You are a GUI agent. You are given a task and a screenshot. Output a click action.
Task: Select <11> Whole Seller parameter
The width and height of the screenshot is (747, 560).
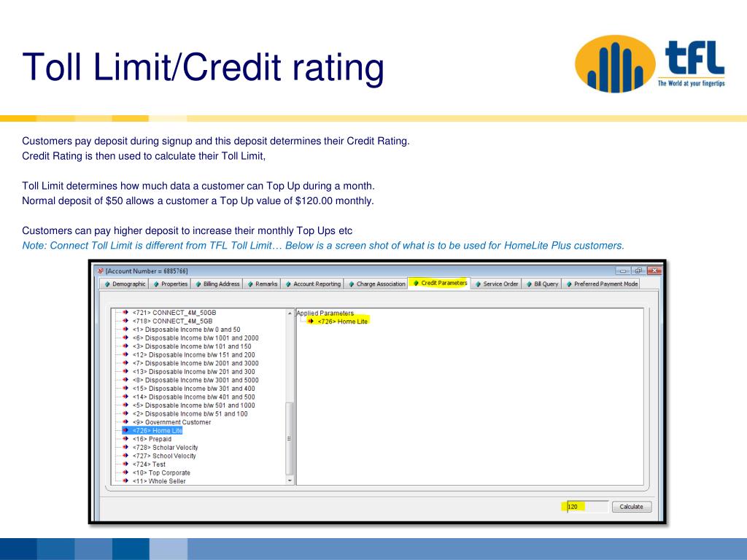(x=159, y=481)
